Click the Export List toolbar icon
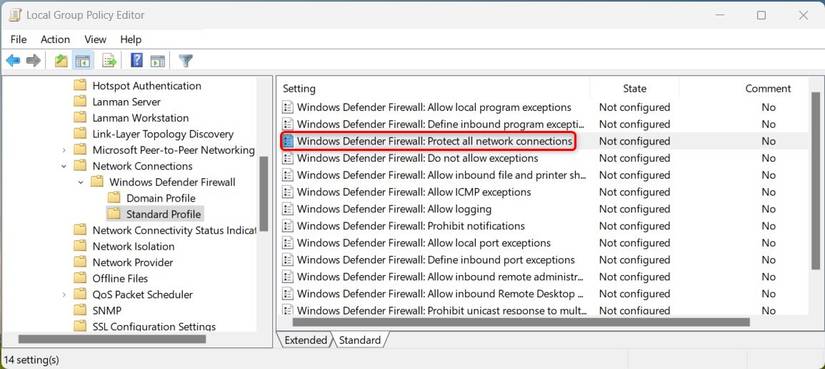Screen dimensions: 825x369 tap(109, 61)
